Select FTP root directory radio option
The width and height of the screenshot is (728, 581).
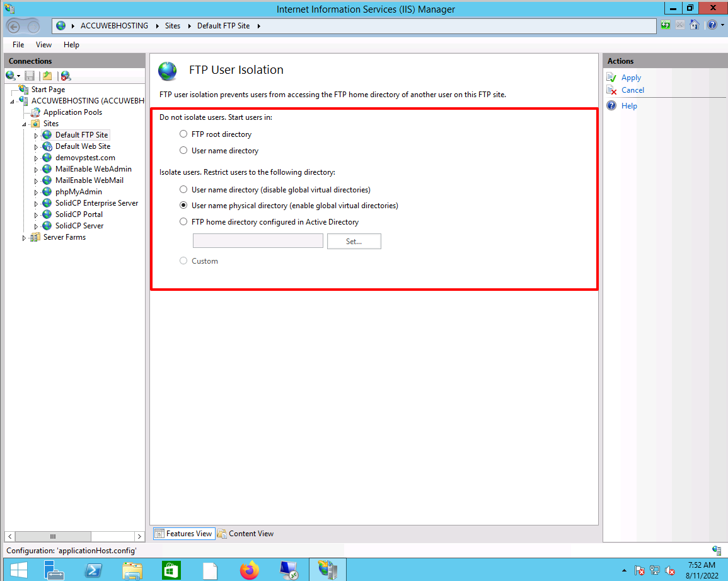pos(183,134)
